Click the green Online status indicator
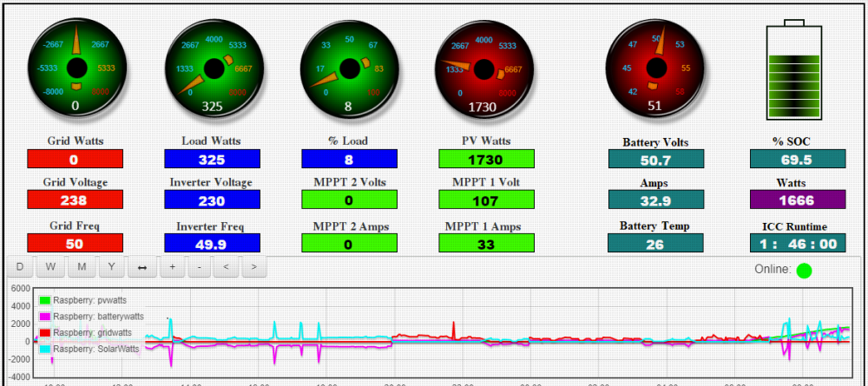The image size is (868, 386). [804, 271]
